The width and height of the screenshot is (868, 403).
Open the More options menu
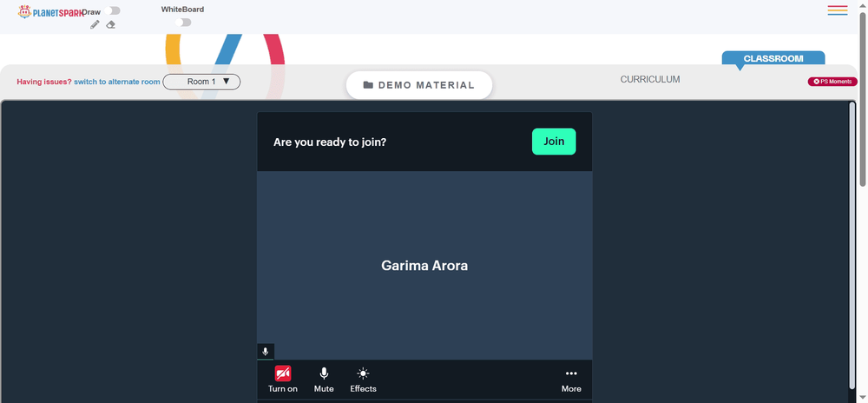click(571, 380)
